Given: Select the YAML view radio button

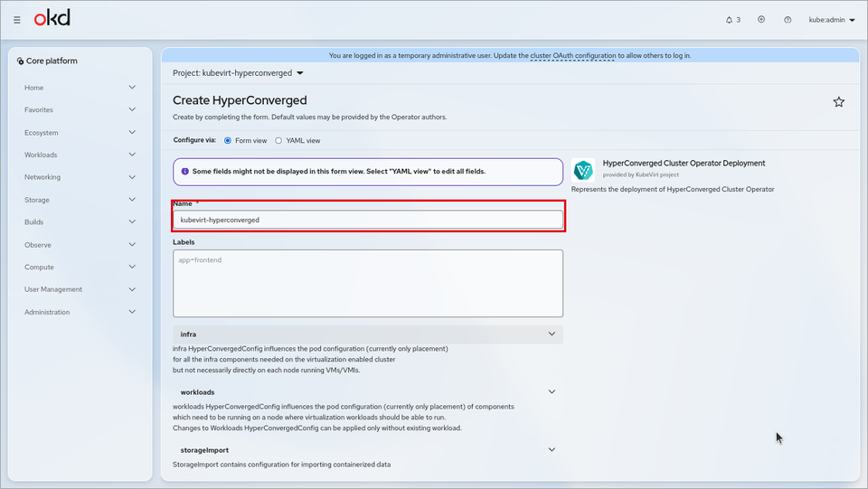Looking at the screenshot, I should [x=278, y=140].
